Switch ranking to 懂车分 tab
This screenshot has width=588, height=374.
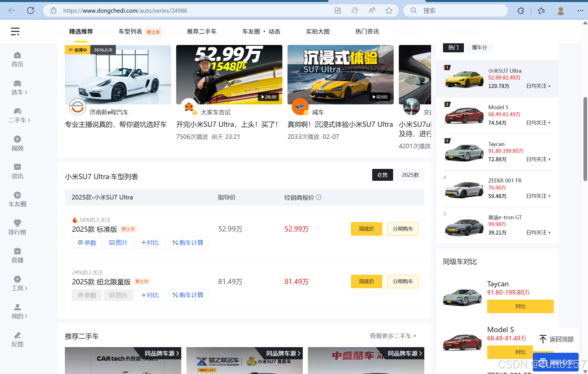coord(479,48)
